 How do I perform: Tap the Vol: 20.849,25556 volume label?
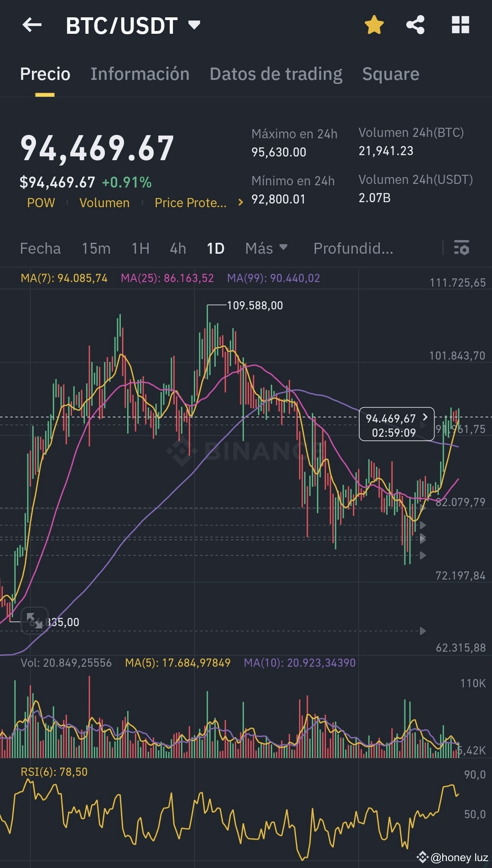[x=66, y=663]
